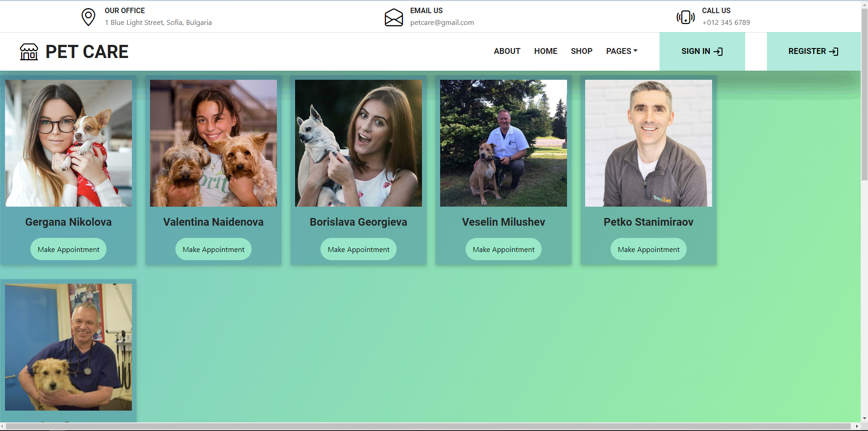The image size is (868, 431).
Task: Make appointment with Valentina Naidenova
Action: 213,249
